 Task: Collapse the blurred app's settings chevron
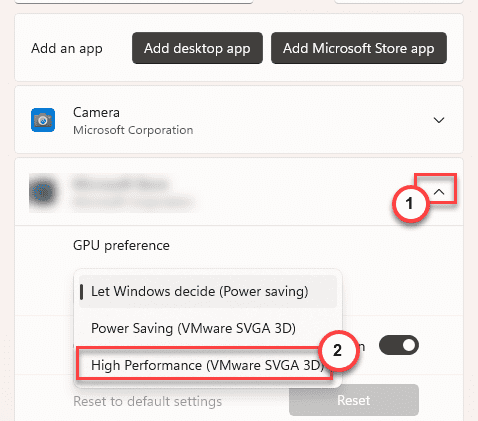pyautogui.click(x=440, y=192)
